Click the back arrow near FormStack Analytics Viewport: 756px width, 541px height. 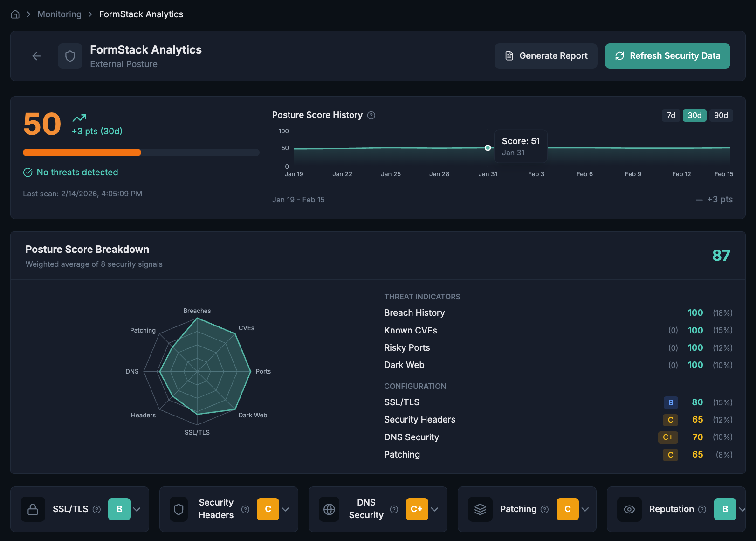pos(36,55)
